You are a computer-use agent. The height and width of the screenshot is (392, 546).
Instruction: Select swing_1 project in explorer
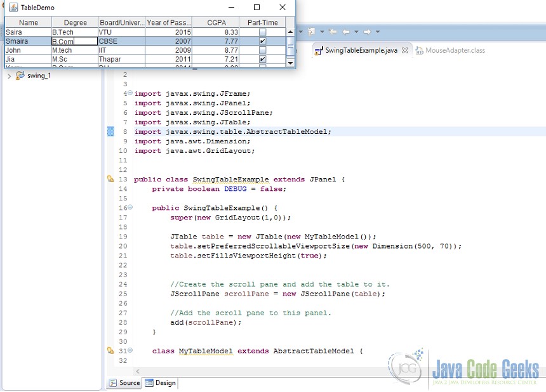[x=39, y=75]
